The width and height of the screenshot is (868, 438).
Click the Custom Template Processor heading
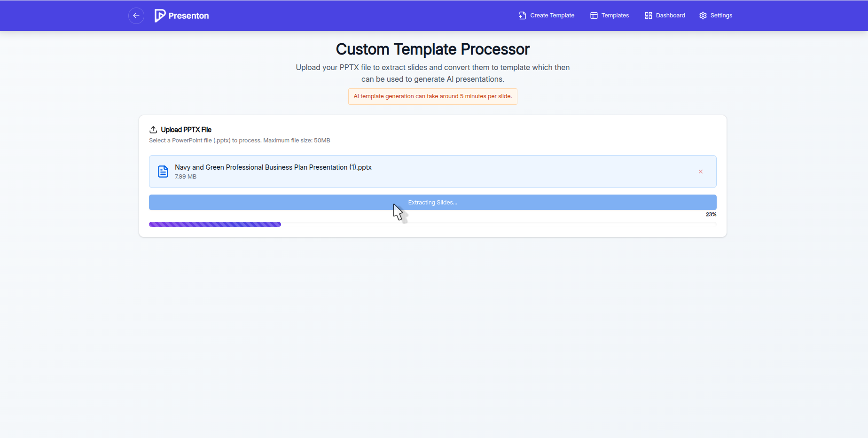tap(432, 49)
